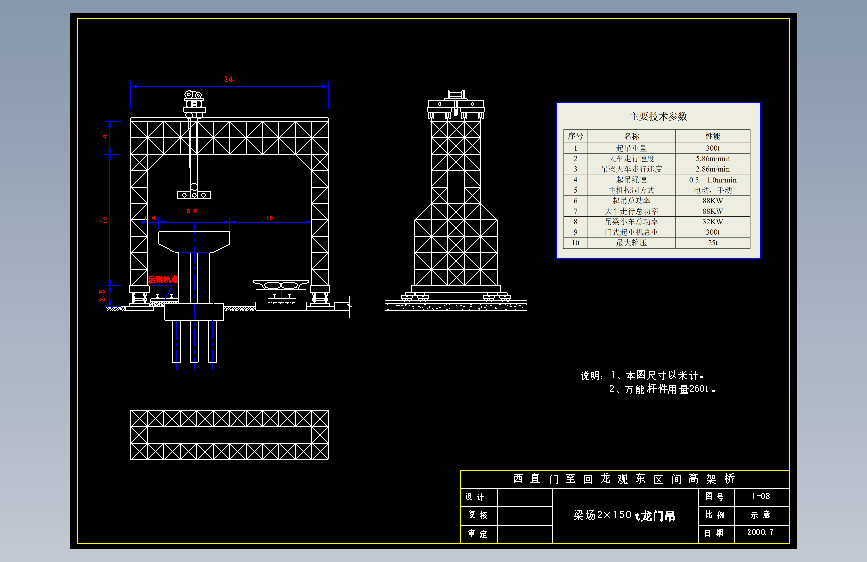Click the drawing title 梁场2×150t龙门吊
This screenshot has width=867, height=562.
(x=624, y=516)
